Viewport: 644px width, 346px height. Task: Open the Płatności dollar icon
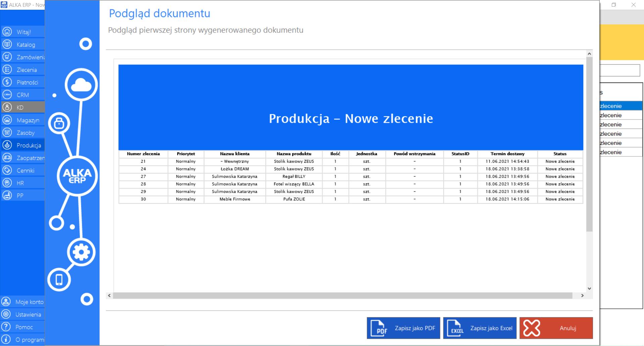[x=7, y=82]
